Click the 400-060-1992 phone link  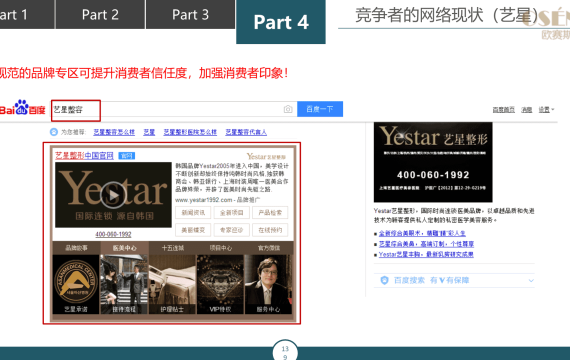pos(113,235)
